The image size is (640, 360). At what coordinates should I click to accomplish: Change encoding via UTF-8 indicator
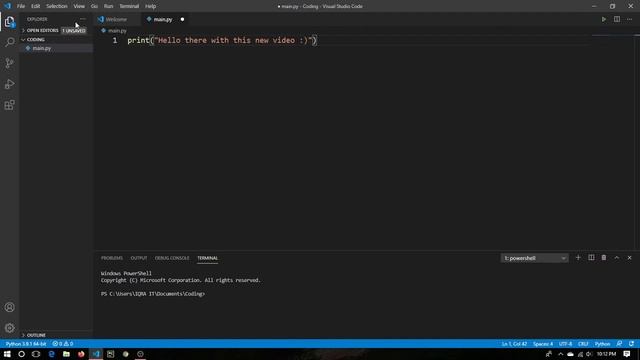point(565,344)
